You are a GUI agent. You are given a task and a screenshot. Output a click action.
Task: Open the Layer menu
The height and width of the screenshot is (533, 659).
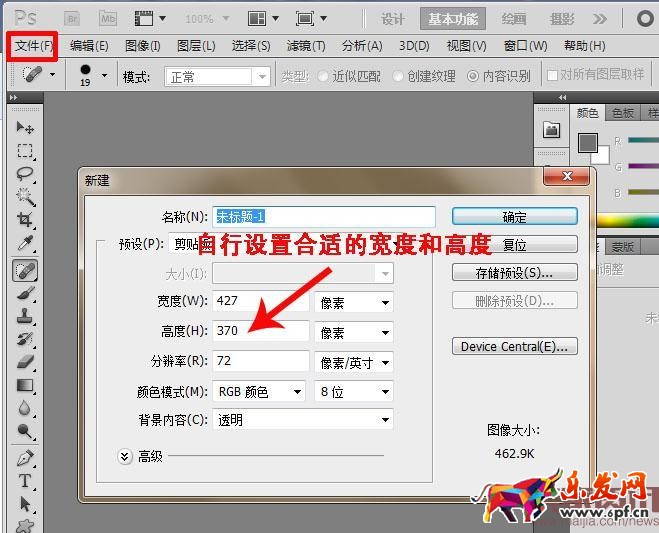[196, 45]
